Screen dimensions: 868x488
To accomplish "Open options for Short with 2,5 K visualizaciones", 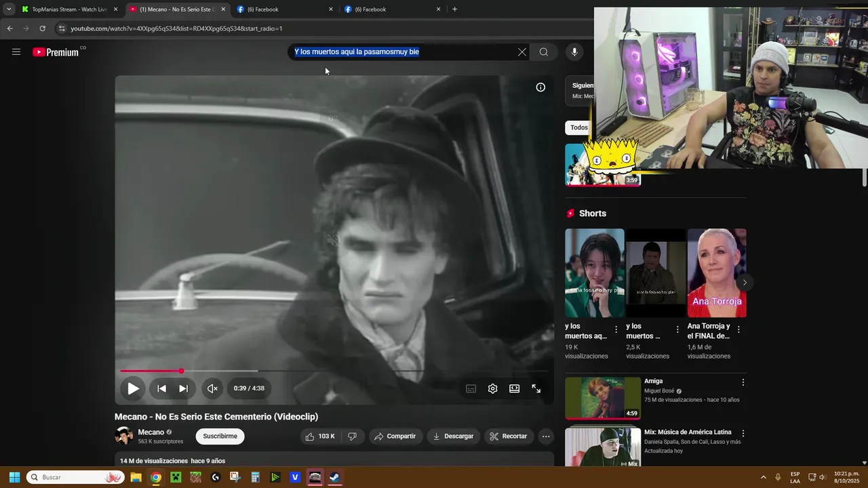I will point(677,329).
